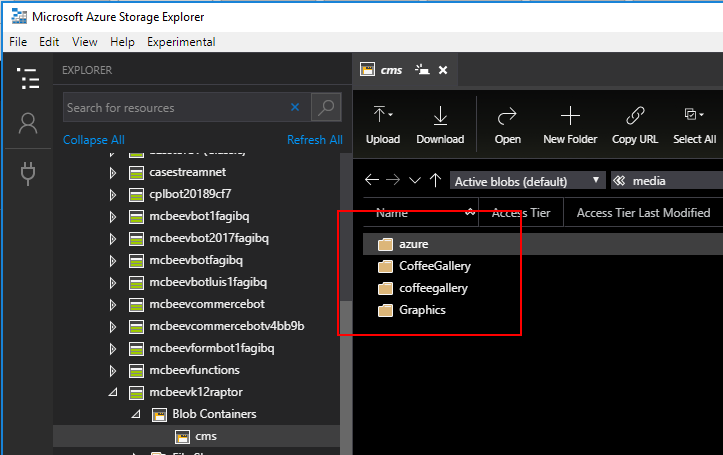Select the casestreamnet tree item
Viewport: 723px width, 455px height.
187,172
